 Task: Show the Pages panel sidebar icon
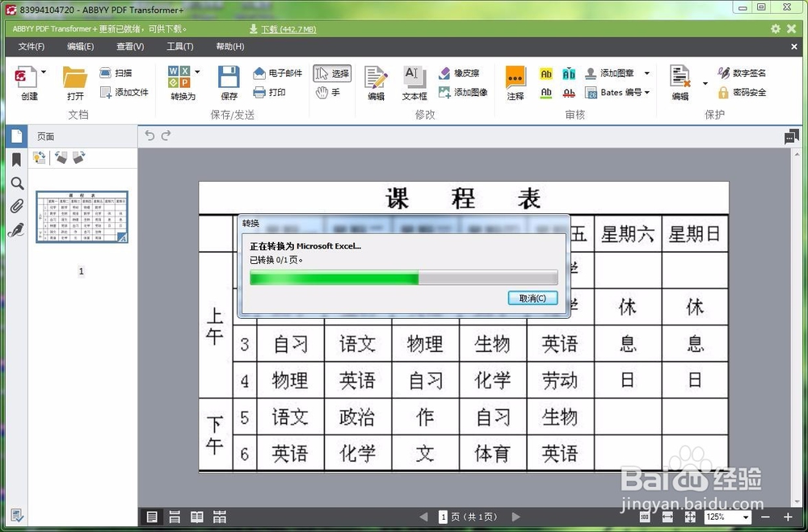pos(16,136)
